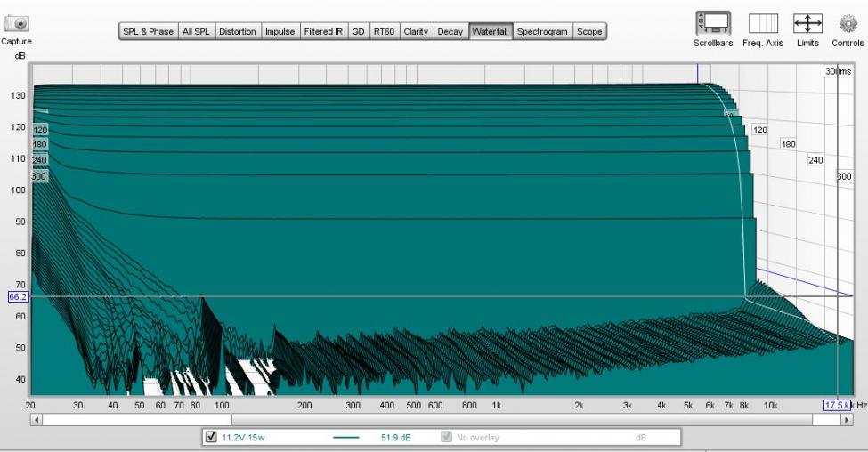Show the Impulse graph tab
The width and height of the screenshot is (868, 452).
coord(280,31)
